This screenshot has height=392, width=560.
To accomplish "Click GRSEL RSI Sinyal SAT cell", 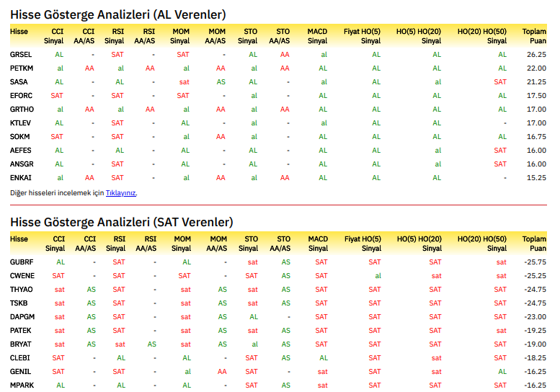I will [117, 55].
